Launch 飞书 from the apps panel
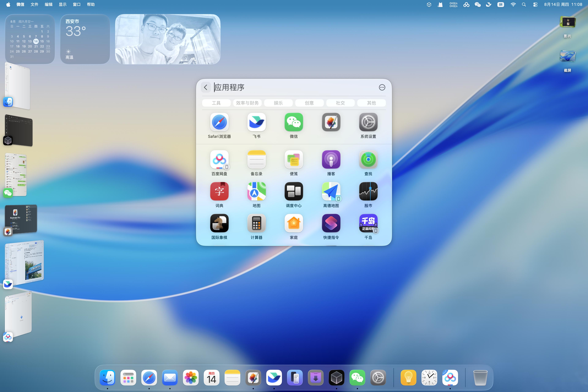 point(256,122)
